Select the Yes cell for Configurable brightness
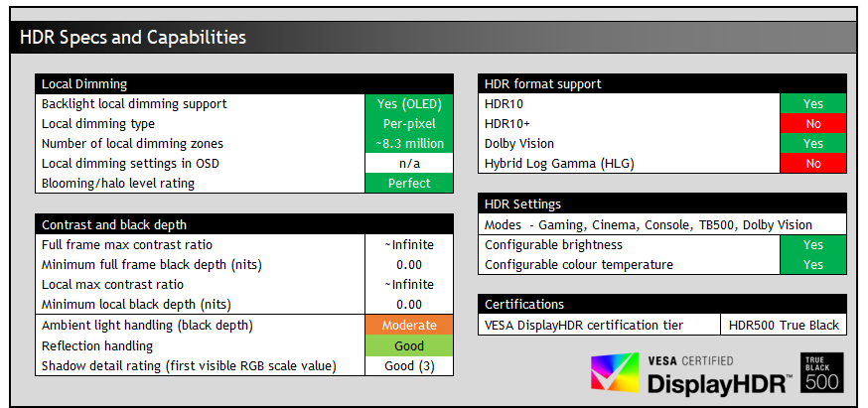 [x=812, y=245]
